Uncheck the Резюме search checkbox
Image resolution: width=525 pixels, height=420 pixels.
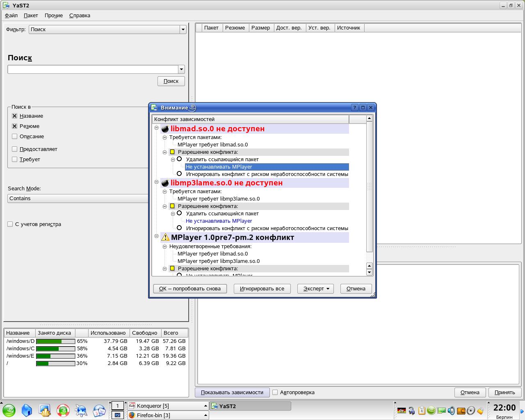(15, 126)
